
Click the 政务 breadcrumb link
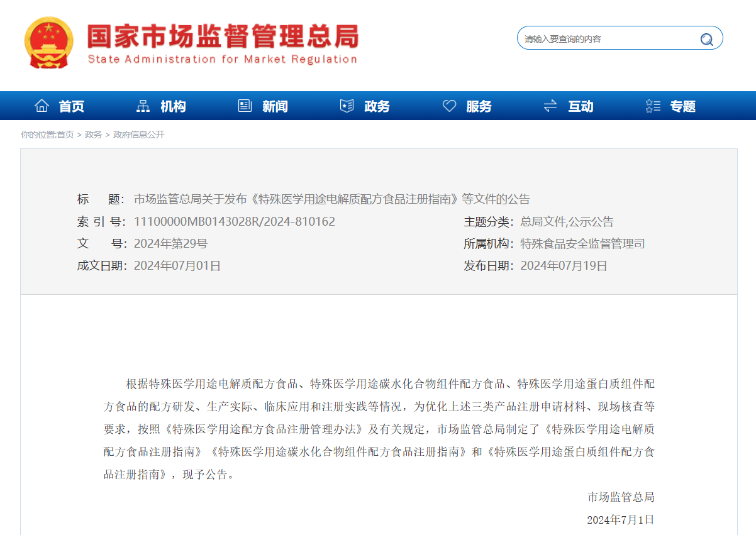(x=93, y=135)
